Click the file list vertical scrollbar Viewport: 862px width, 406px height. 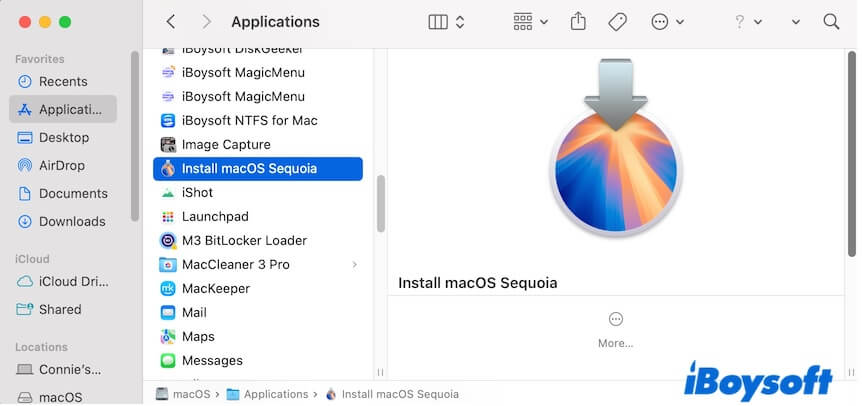coord(380,205)
